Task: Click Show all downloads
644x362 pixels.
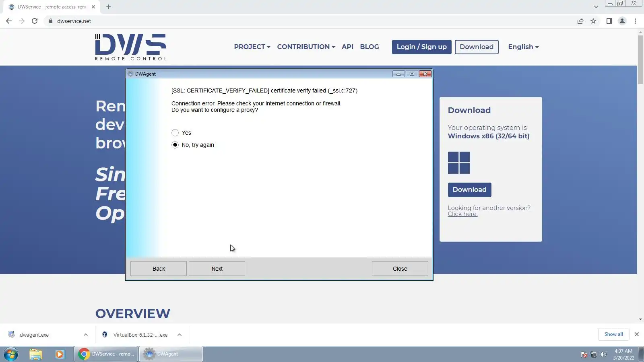Action: tap(613, 334)
